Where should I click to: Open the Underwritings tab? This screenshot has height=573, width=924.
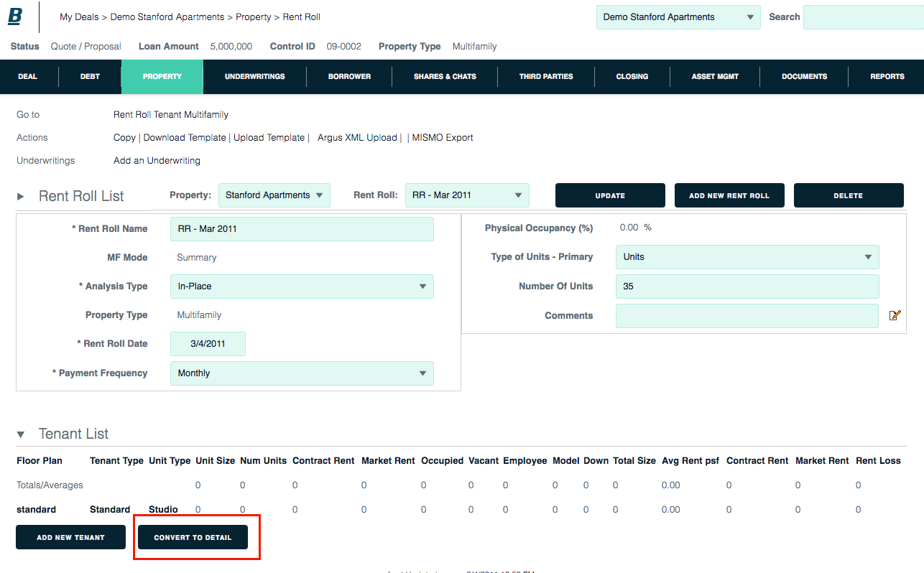pos(255,76)
